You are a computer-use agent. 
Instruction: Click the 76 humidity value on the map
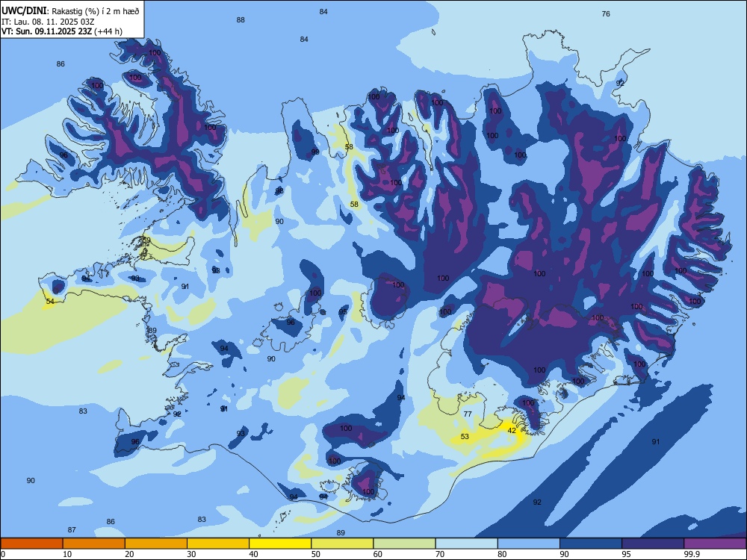point(606,13)
